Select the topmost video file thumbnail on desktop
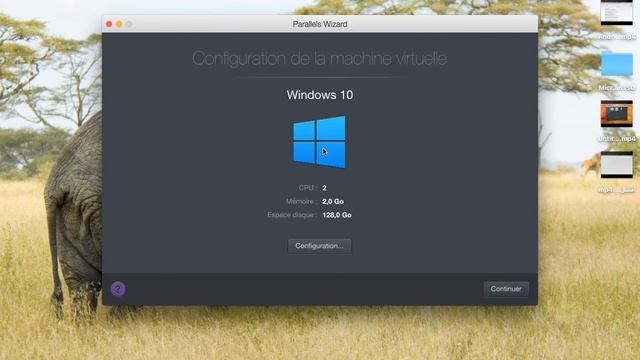 (617, 13)
